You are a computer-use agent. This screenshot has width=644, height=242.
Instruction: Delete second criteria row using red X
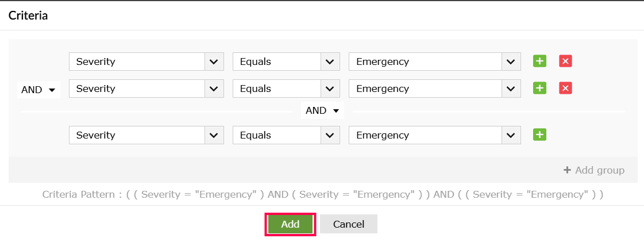click(x=565, y=89)
